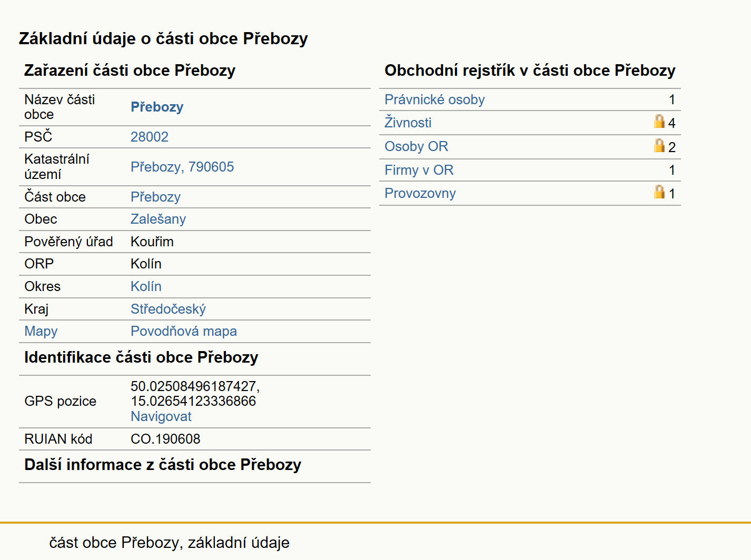Open the Živnosti link
Image resolution: width=751 pixels, height=560 pixels.
[x=408, y=123]
